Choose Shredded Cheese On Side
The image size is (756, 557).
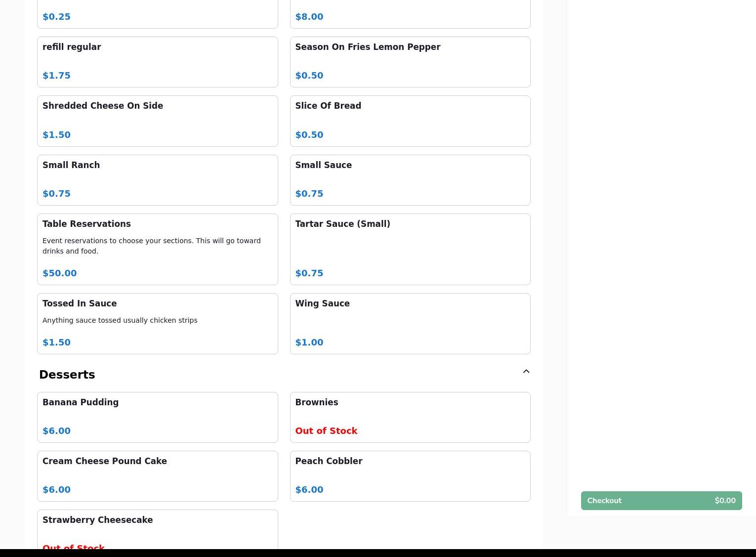pos(157,121)
